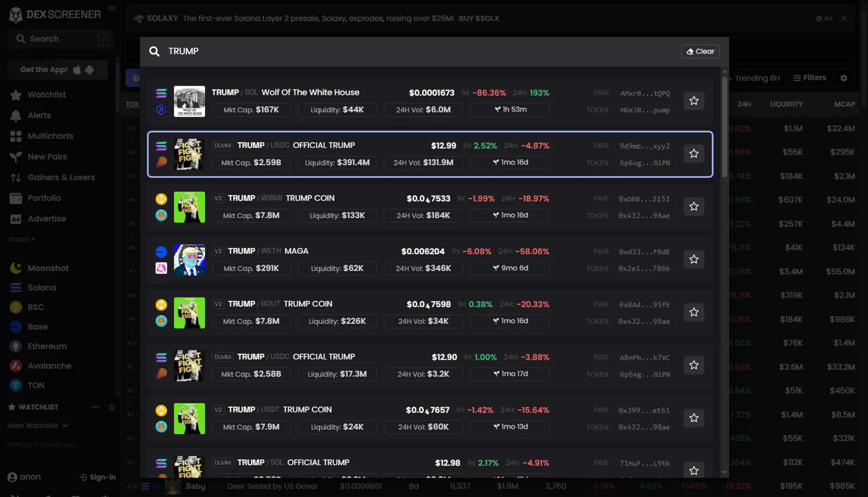Open OFFICIAL TRUMP $12.99 token image
The height and width of the screenshot is (497, 868).
point(189,154)
